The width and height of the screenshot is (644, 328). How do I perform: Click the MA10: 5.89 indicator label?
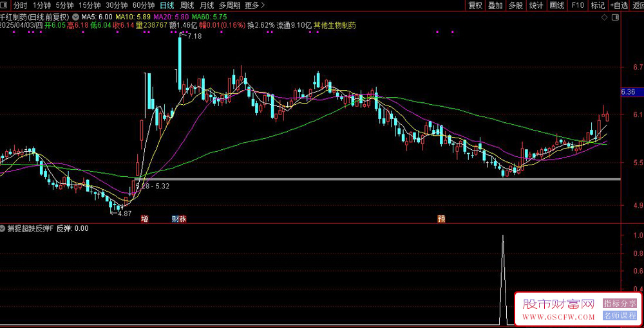point(133,17)
